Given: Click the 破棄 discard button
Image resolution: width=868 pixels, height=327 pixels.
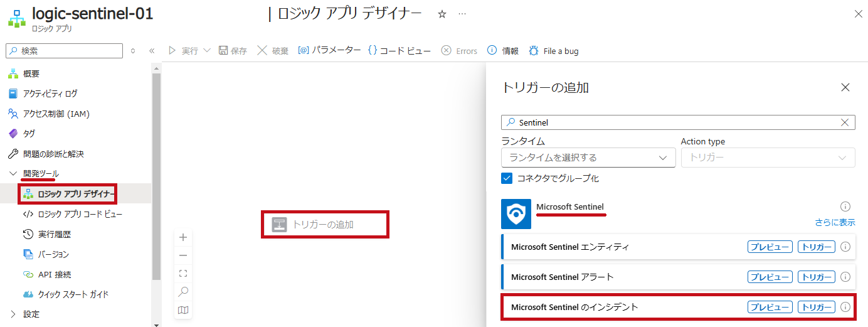Looking at the screenshot, I should pos(273,51).
